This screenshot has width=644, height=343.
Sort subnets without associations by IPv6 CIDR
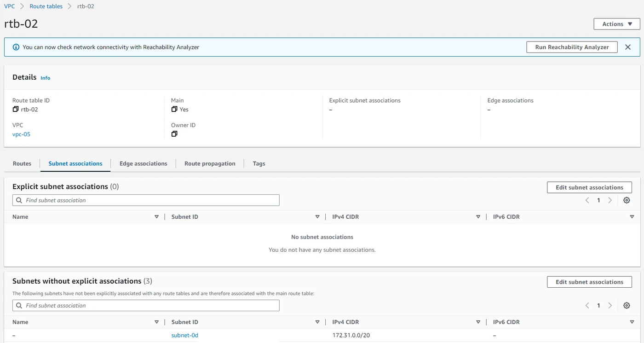[x=632, y=322]
